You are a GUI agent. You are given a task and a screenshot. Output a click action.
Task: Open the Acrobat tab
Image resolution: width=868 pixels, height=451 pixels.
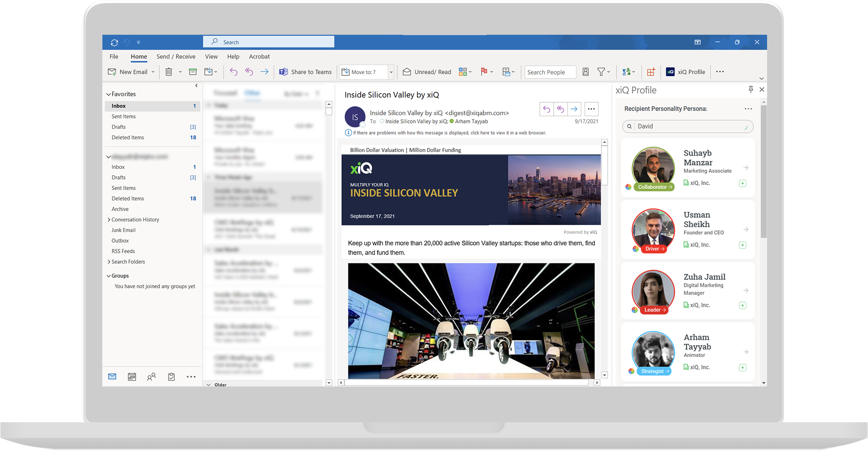259,56
